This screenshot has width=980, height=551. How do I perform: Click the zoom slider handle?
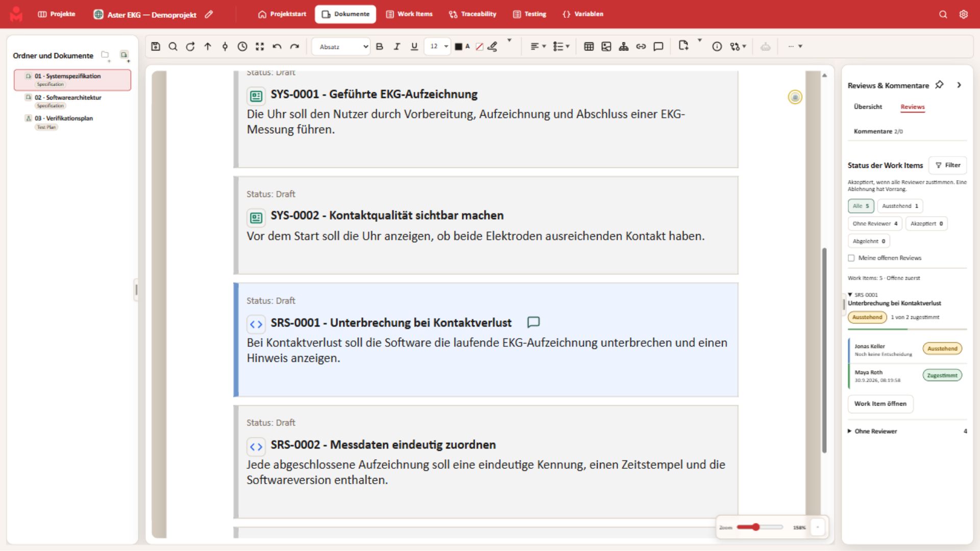[756, 527]
